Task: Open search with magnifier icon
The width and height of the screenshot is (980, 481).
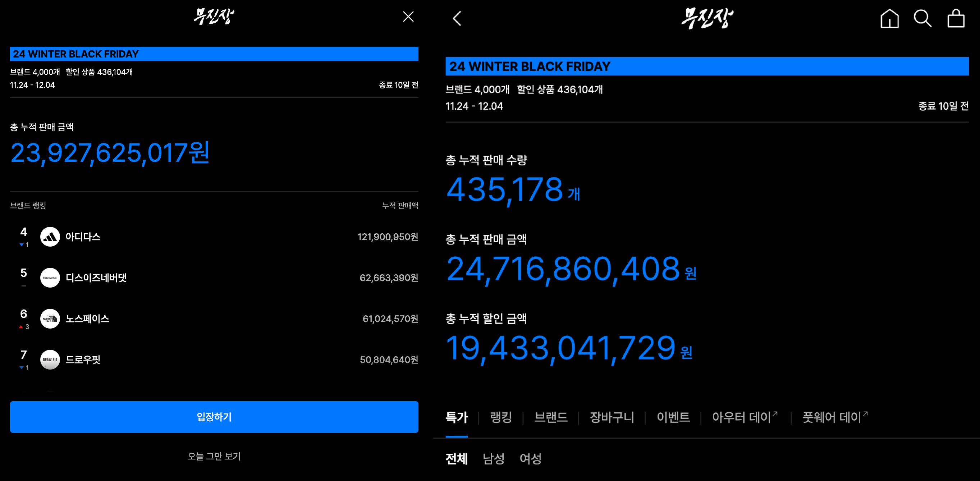Action: (x=922, y=18)
